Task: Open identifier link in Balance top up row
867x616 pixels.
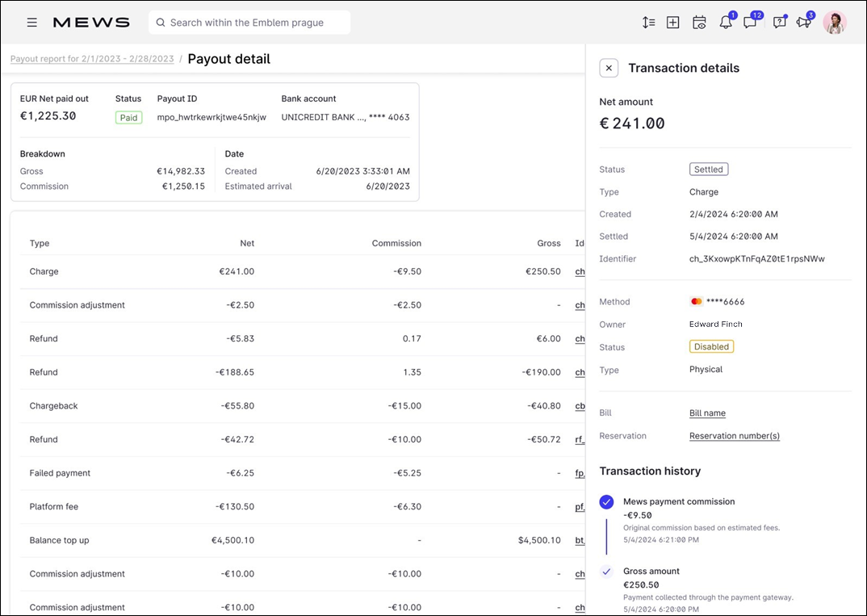Action: click(x=580, y=540)
